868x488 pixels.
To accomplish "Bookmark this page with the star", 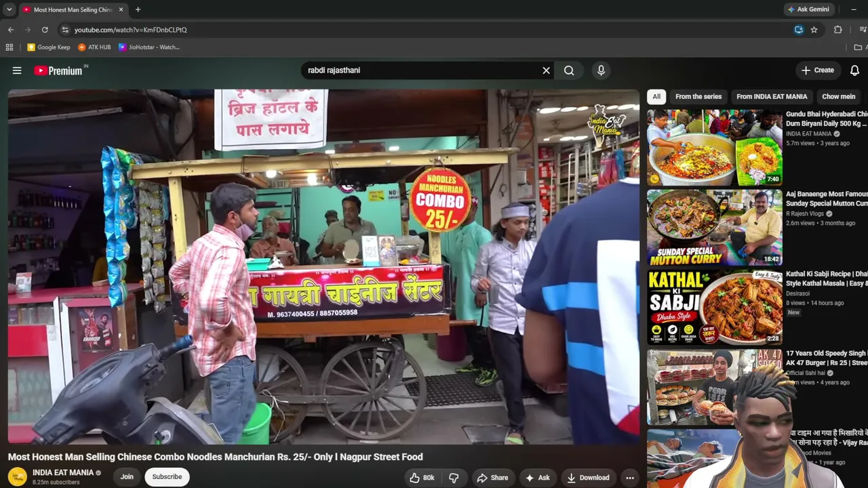I will pos(814,30).
